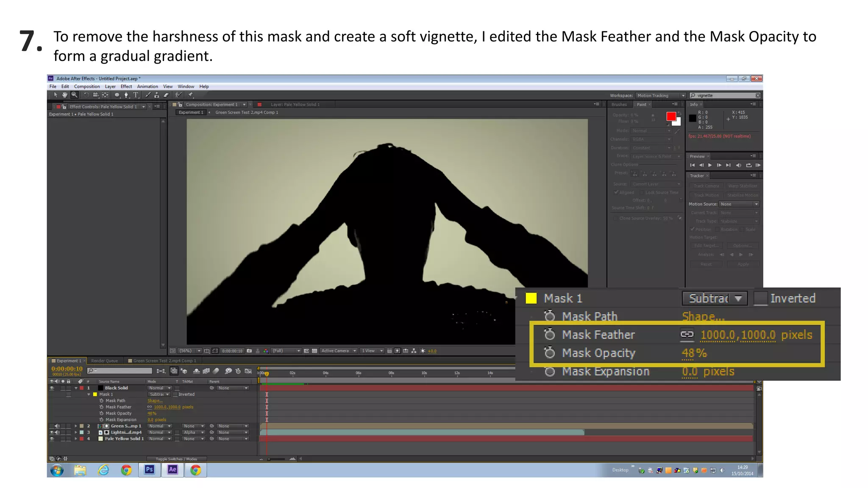Viewport: 868px width, 488px height.
Task: Open the Windows Start menu
Action: pos(57,470)
